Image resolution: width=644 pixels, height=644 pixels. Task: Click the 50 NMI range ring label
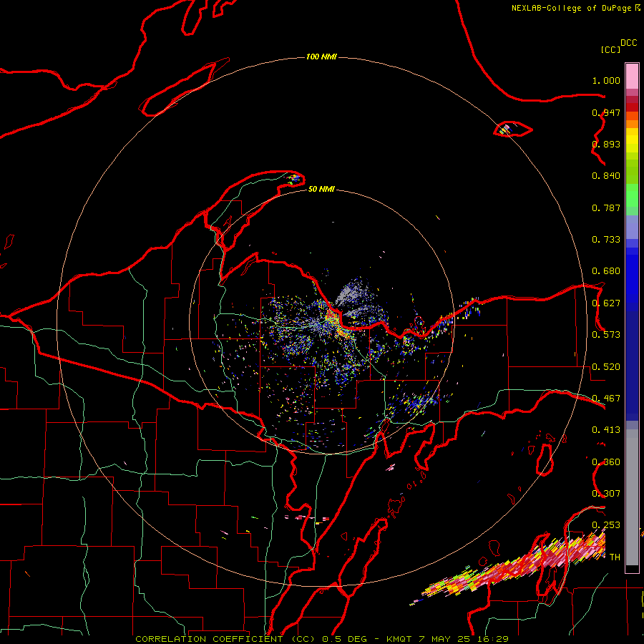(x=321, y=190)
